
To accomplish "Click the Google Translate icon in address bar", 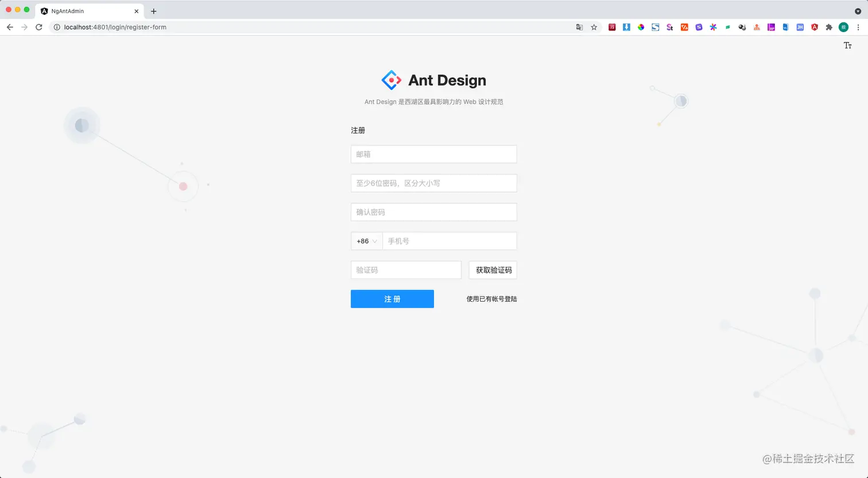I will click(x=579, y=27).
